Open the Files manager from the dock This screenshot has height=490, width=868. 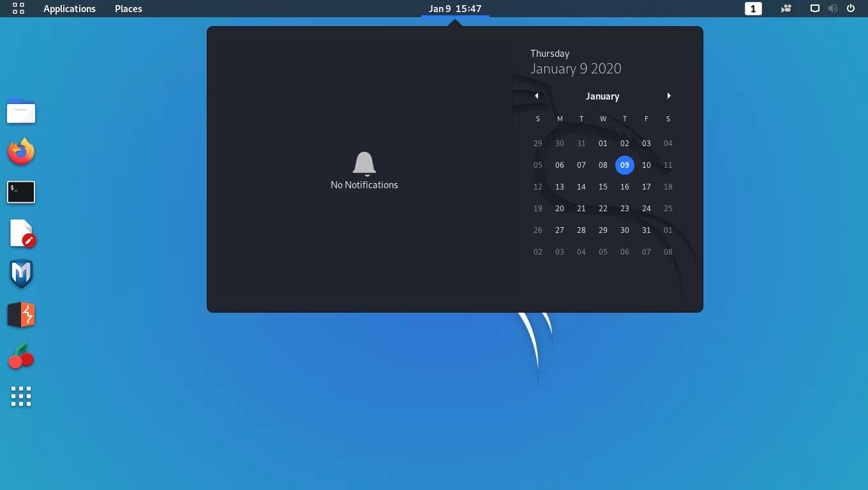(x=21, y=111)
